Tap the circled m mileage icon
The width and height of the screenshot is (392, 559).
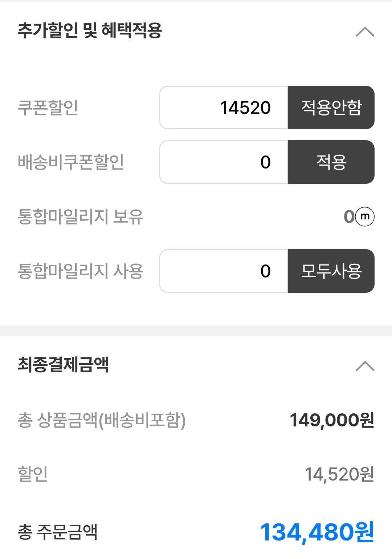[365, 216]
